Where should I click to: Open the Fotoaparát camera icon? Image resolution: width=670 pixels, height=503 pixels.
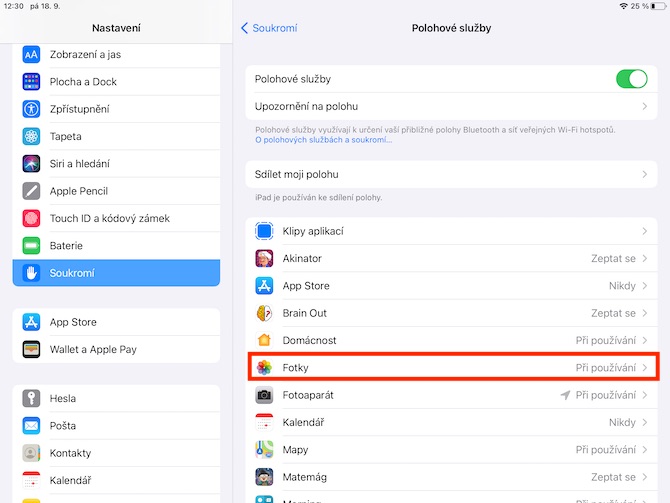coord(264,395)
